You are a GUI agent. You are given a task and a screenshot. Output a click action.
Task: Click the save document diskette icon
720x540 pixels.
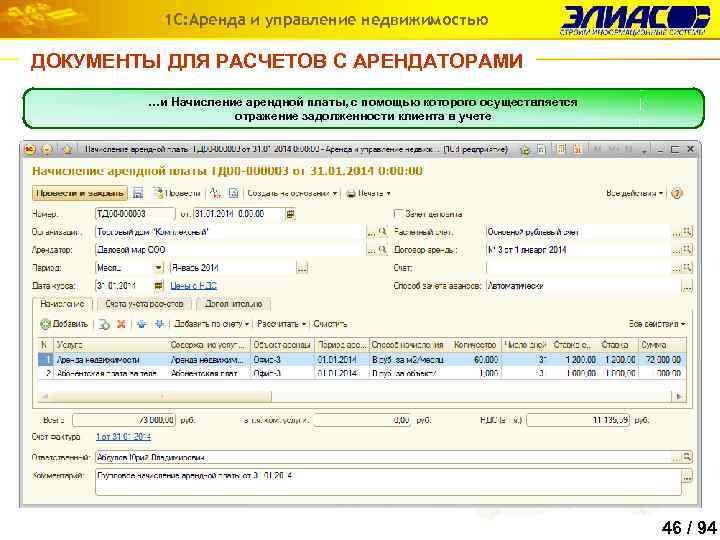tap(138, 193)
